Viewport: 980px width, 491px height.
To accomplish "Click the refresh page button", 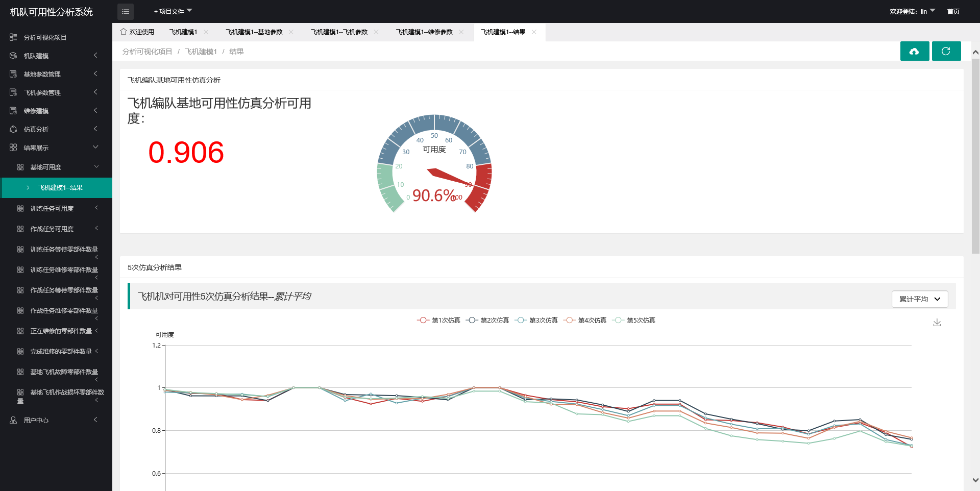I will 946,51.
